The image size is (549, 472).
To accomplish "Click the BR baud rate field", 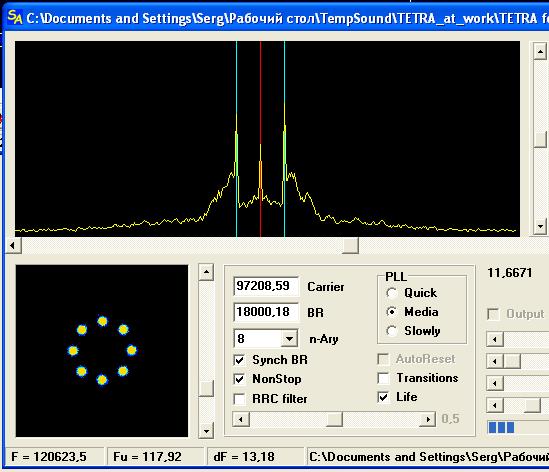I will (266, 312).
